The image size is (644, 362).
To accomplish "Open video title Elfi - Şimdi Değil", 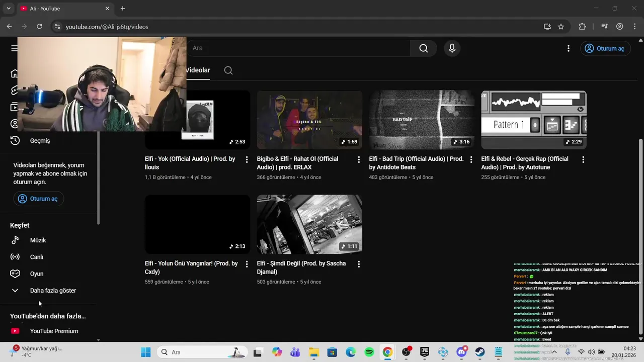I will (x=301, y=267).
